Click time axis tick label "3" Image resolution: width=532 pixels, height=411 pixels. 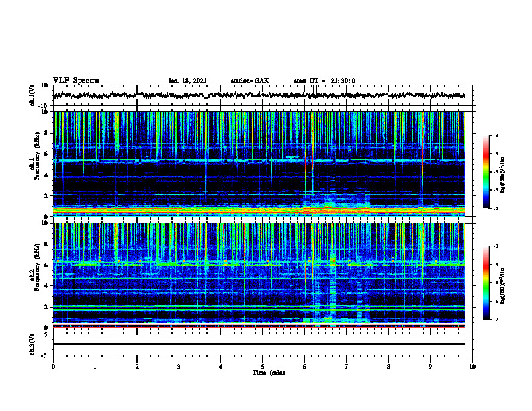click(179, 367)
